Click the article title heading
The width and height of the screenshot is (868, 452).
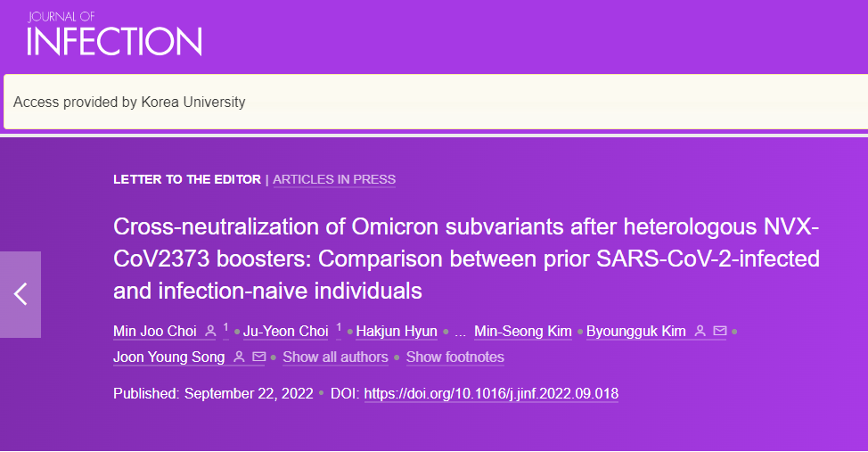coord(466,259)
